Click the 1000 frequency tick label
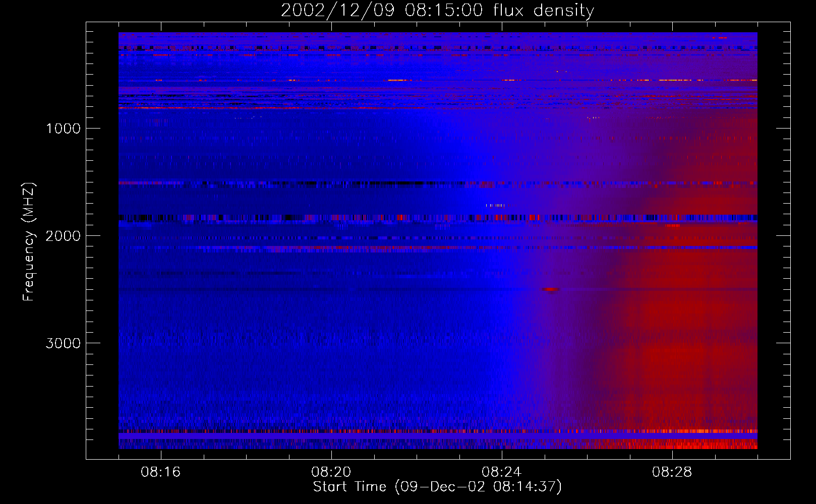 [63, 129]
